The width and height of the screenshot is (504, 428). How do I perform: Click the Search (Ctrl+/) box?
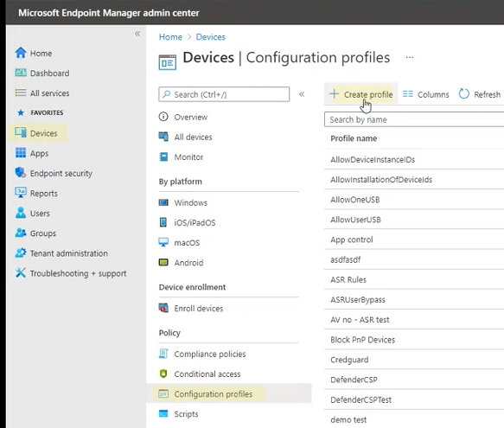224,94
